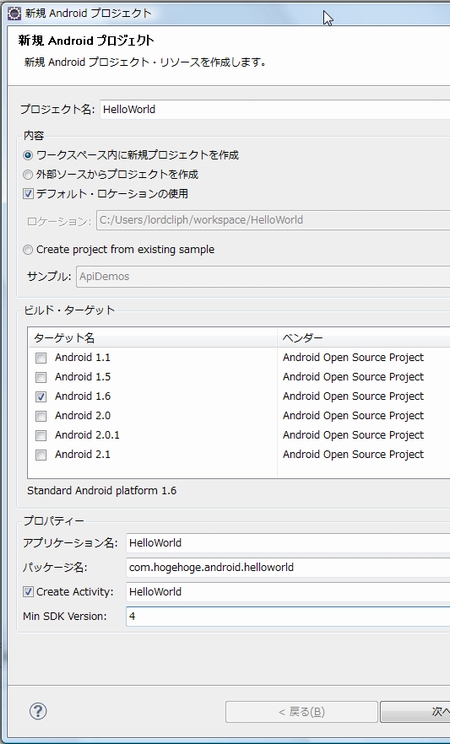Click the help question mark icon
The height and width of the screenshot is (744, 450).
click(x=38, y=711)
